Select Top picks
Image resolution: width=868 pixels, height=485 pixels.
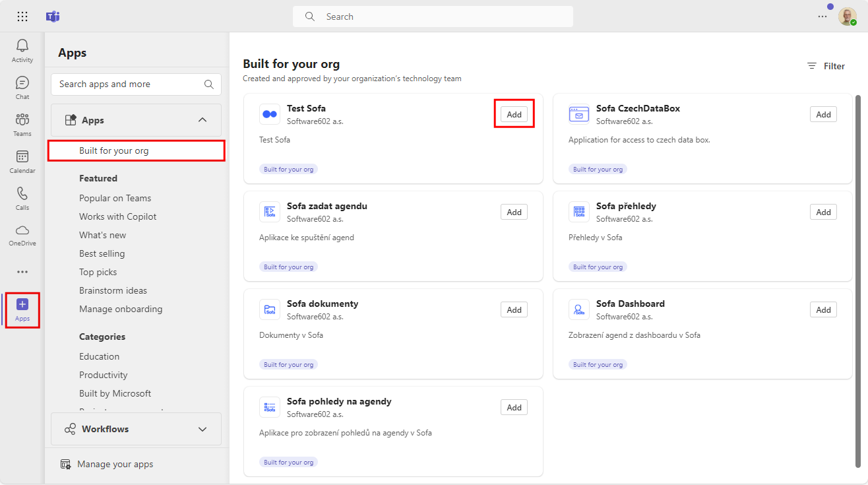(x=98, y=272)
